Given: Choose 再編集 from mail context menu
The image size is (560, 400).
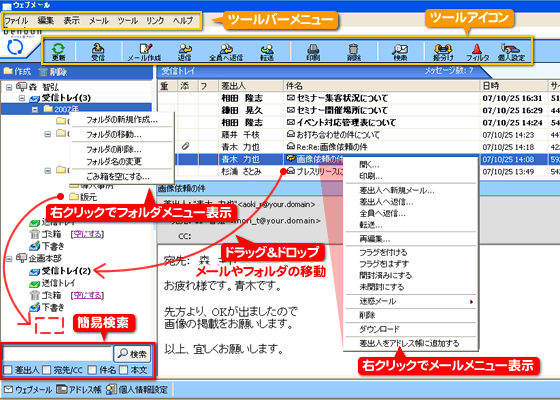Looking at the screenshot, I should (x=411, y=239).
